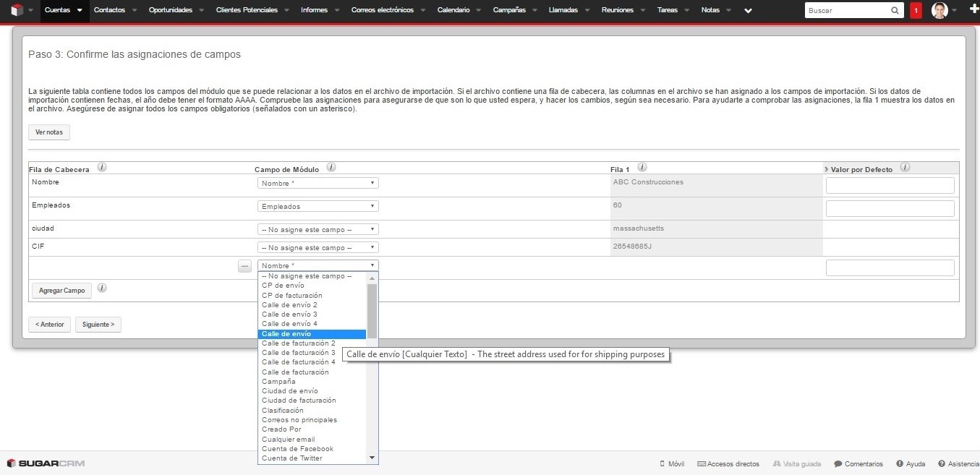Viewport: 980px width, 475px height.
Task: Click the SugarCRM cube logo icon
Action: (x=17, y=10)
